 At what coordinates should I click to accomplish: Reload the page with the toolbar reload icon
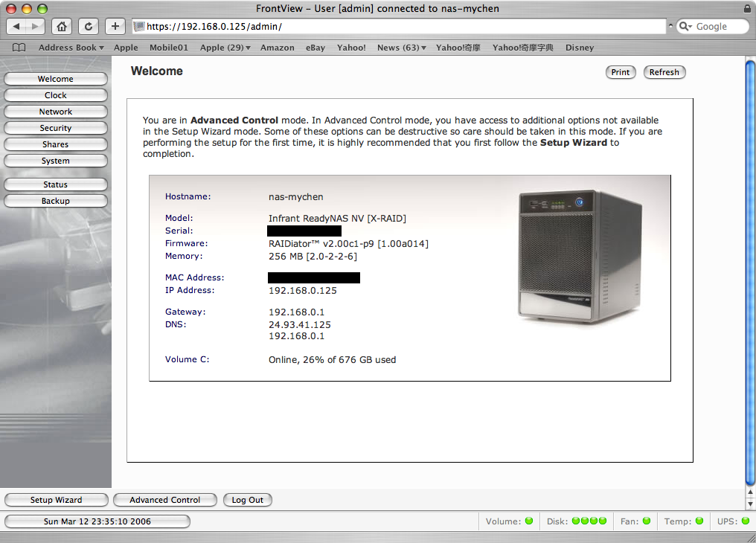(x=89, y=26)
